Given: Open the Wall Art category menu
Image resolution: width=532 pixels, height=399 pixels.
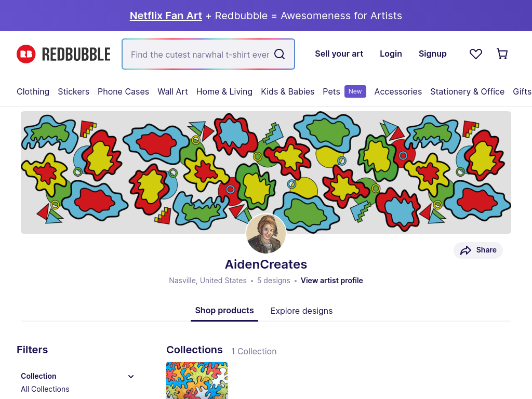Looking at the screenshot, I should [x=172, y=91].
